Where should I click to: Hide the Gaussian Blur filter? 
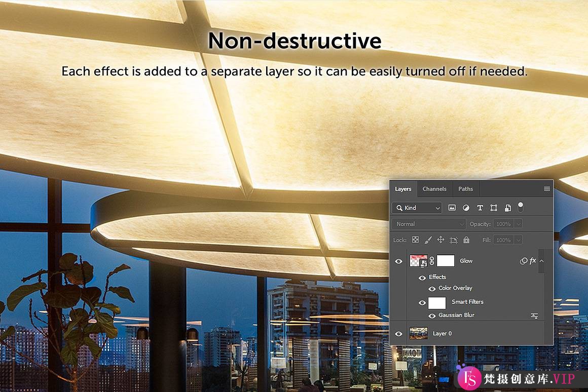coord(432,316)
